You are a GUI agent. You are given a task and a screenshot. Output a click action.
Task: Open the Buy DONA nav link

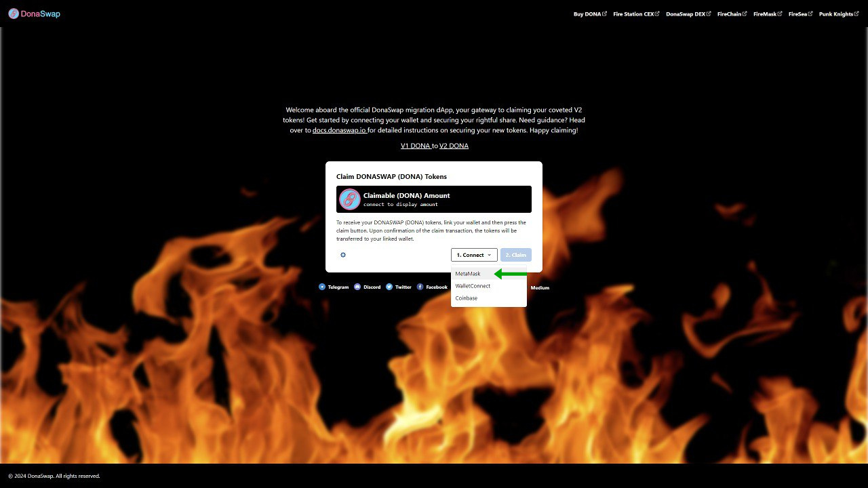tap(587, 14)
